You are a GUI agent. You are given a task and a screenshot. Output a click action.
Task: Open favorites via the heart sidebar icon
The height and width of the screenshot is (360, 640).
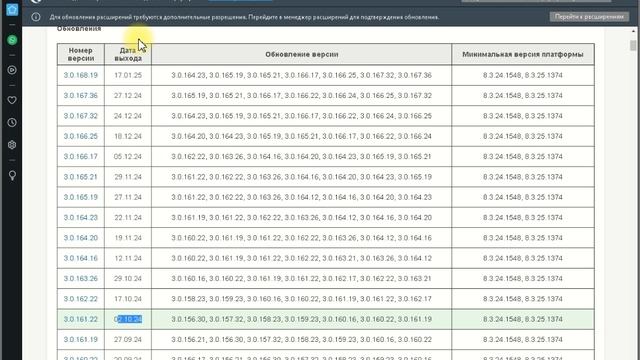[12, 100]
